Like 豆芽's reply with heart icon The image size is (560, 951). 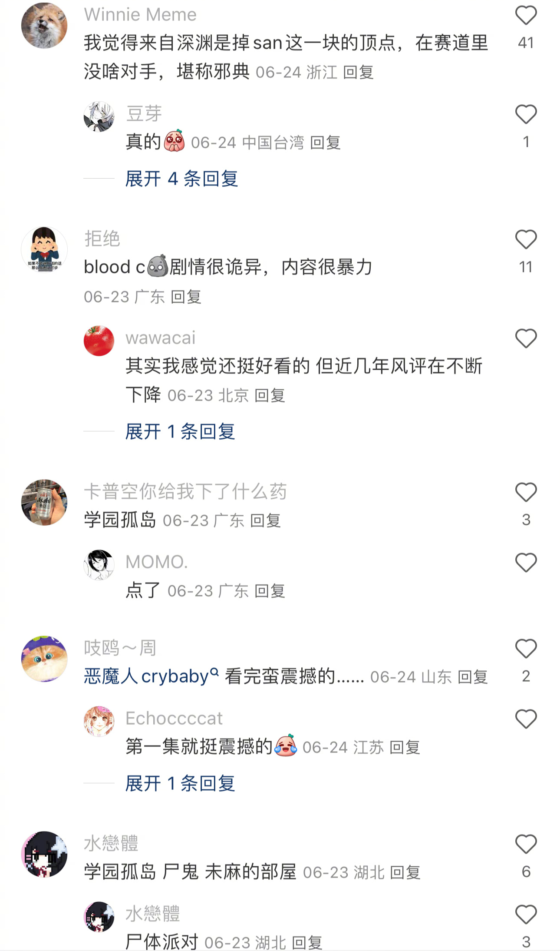pyautogui.click(x=526, y=114)
